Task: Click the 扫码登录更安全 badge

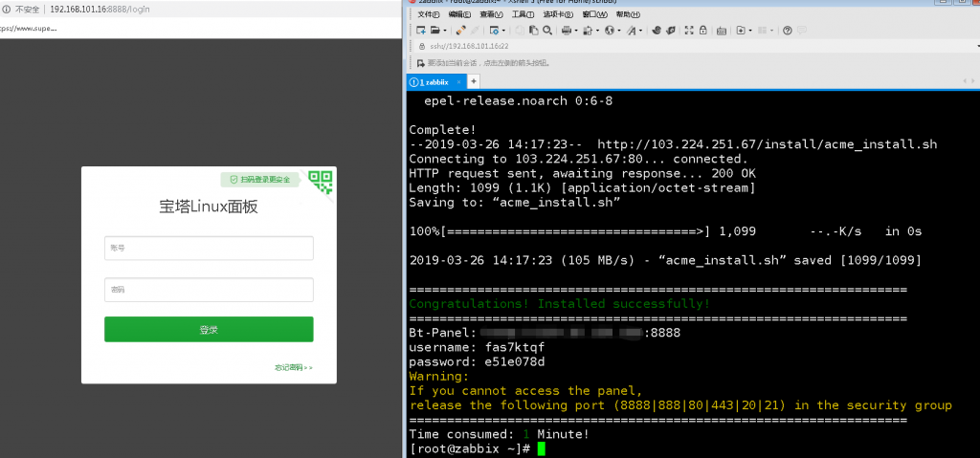Action: tap(260, 180)
